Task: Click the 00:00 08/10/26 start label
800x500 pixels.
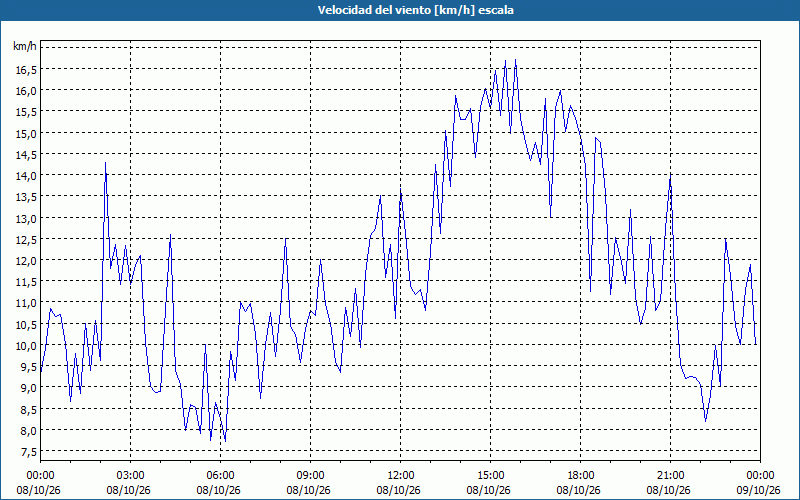Action: (x=40, y=483)
